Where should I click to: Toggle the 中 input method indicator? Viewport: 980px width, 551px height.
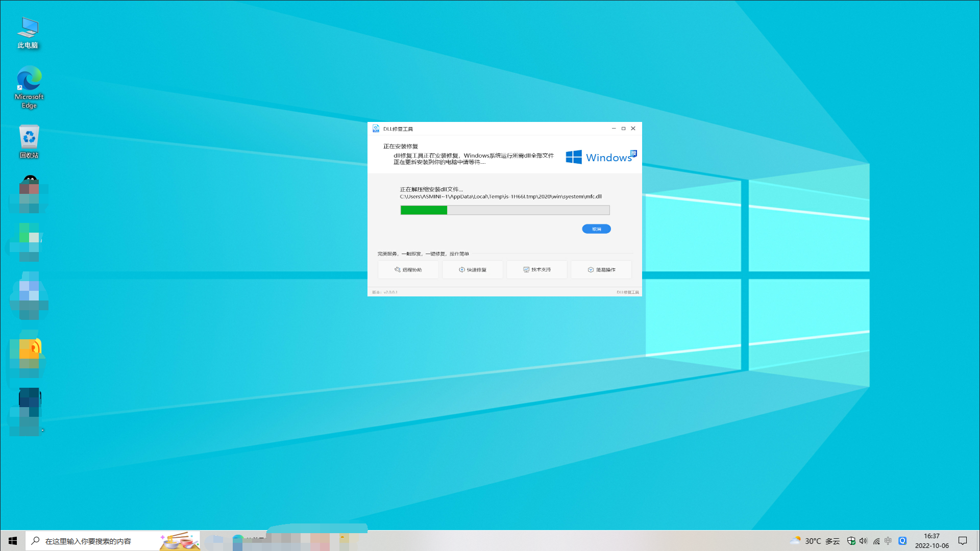888,541
